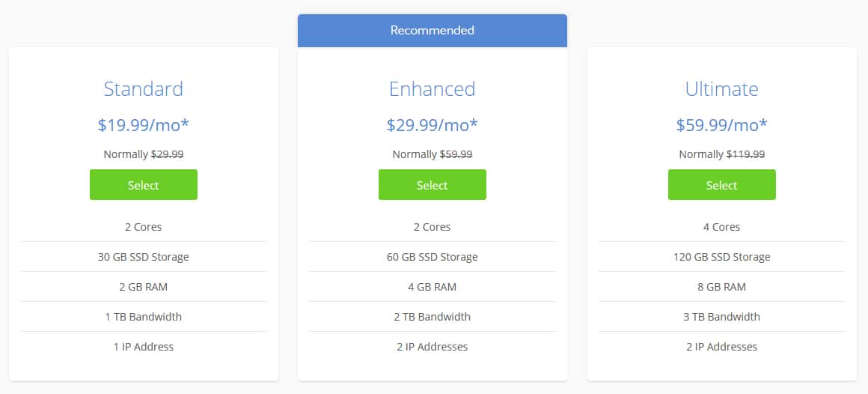Image resolution: width=868 pixels, height=394 pixels.
Task: Click the Normally $29.99 text in Standard
Action: [x=144, y=154]
